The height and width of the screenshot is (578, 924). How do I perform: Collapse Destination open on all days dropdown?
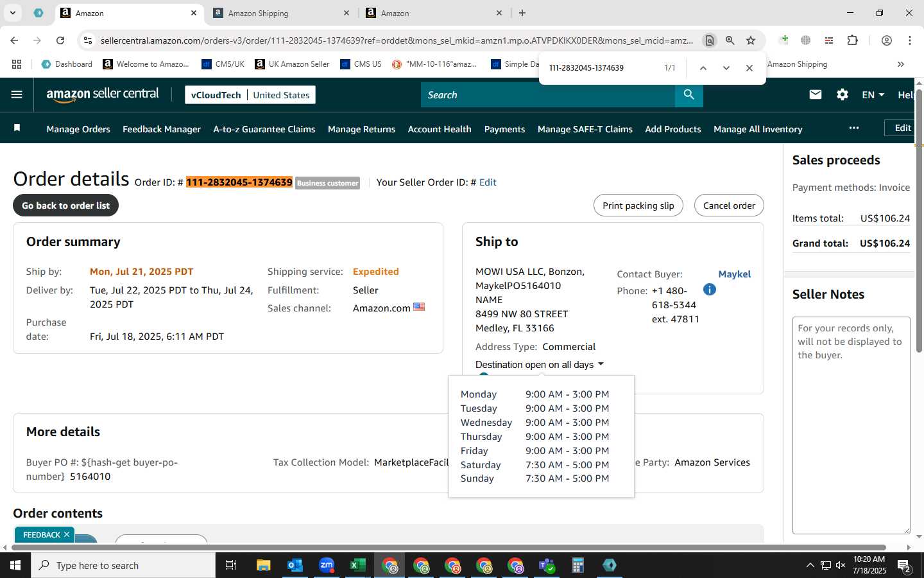coord(540,364)
